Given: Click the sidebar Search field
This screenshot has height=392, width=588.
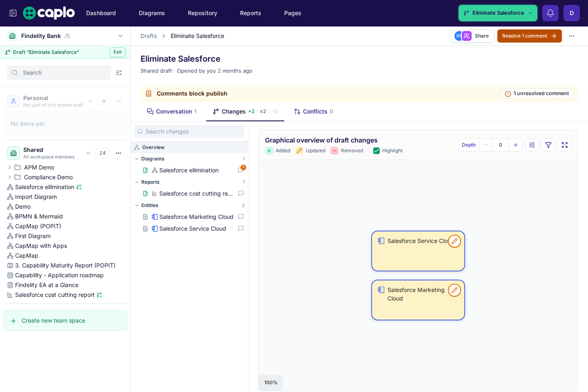Looking at the screenshot, I should click(x=59, y=73).
